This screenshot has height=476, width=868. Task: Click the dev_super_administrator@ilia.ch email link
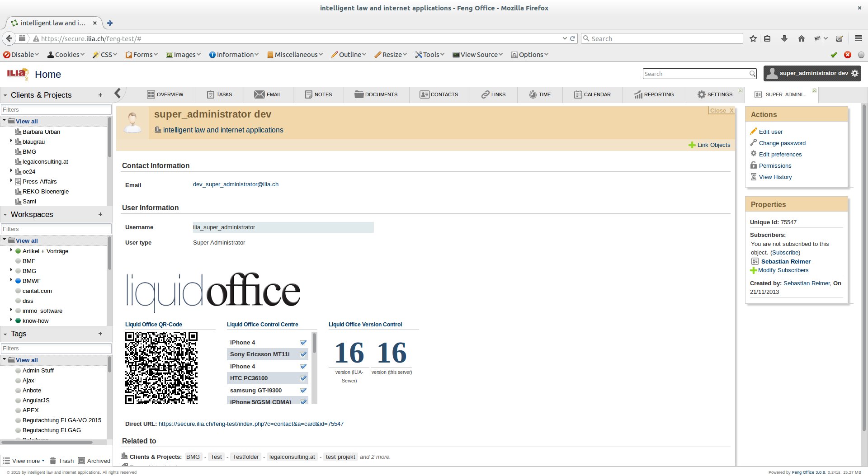tap(236, 184)
